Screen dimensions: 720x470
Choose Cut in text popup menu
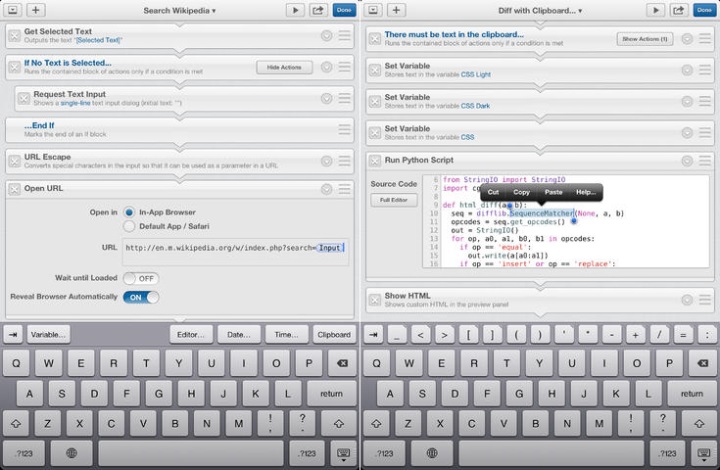pyautogui.click(x=493, y=192)
